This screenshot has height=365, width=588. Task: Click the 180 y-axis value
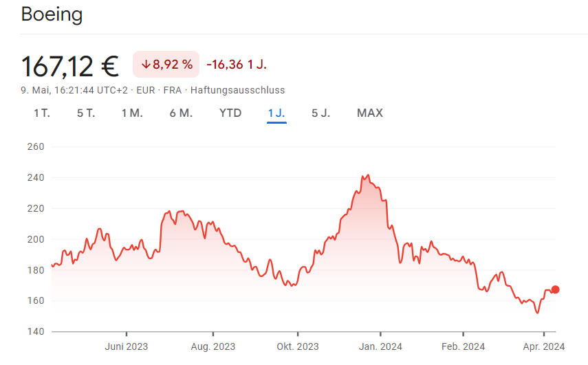tap(36, 270)
